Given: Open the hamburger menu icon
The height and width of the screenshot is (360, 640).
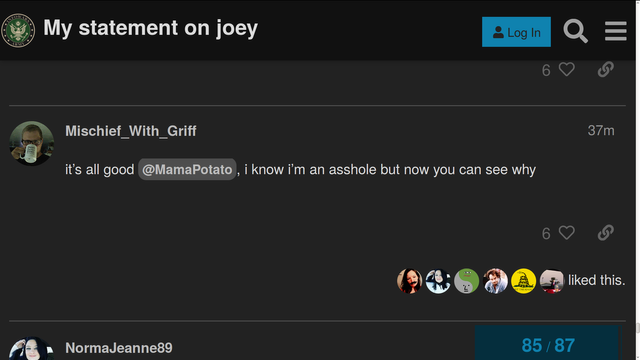Looking at the screenshot, I should (x=616, y=31).
